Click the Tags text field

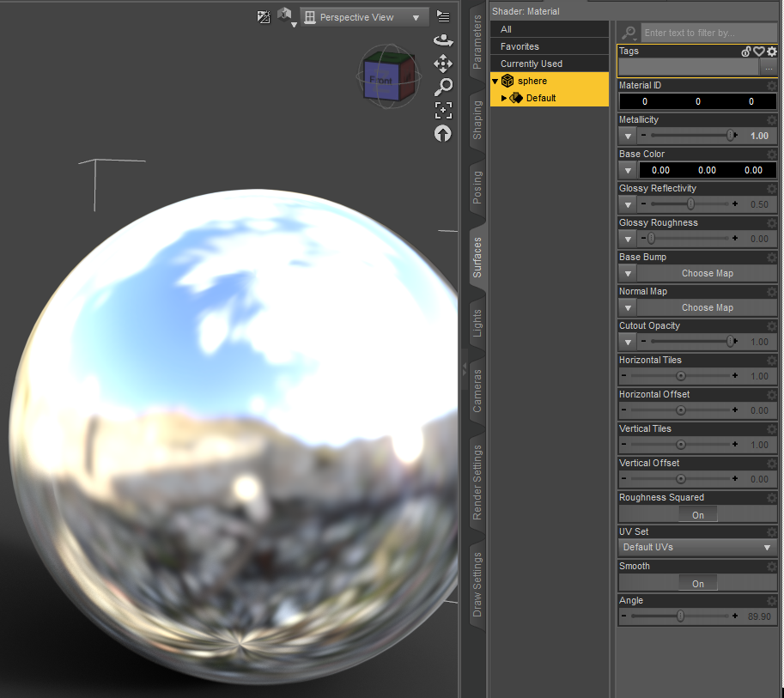click(689, 67)
